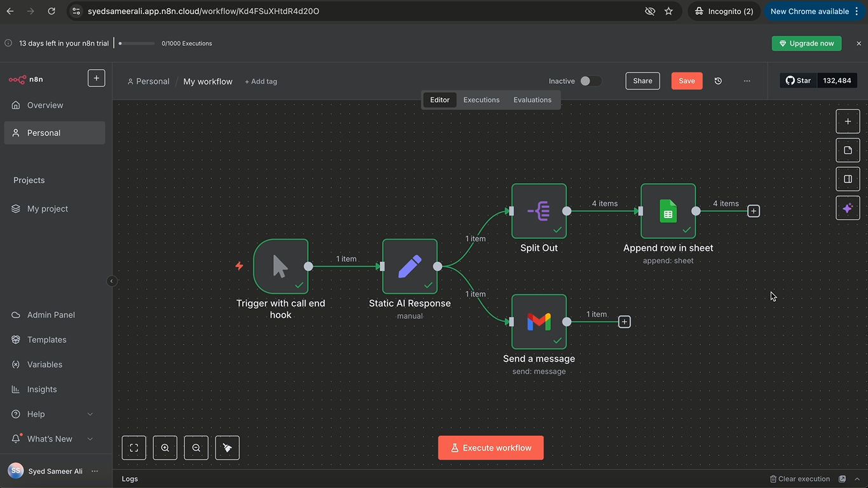This screenshot has width=868, height=488.
Task: Zoom out on the canvas
Action: 196,448
